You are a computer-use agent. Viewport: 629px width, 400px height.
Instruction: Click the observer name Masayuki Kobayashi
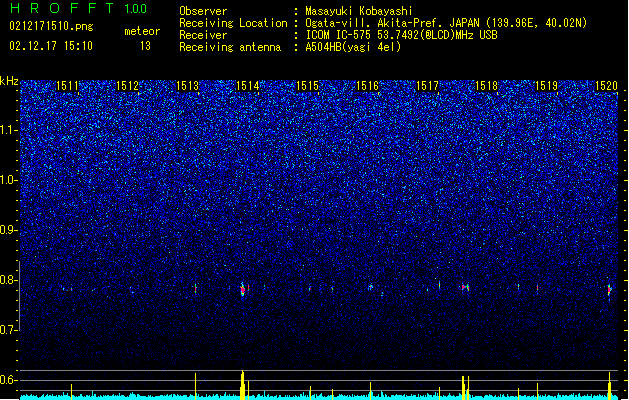359,11
